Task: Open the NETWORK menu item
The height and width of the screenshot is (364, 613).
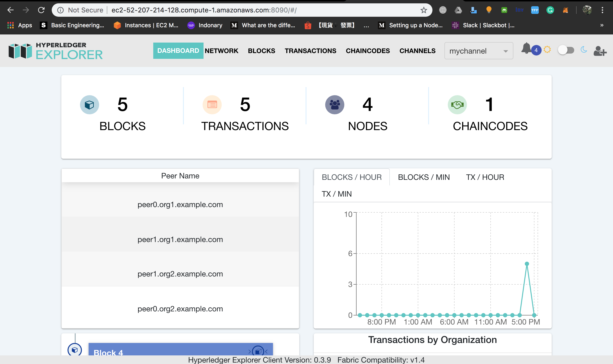Action: point(221,51)
